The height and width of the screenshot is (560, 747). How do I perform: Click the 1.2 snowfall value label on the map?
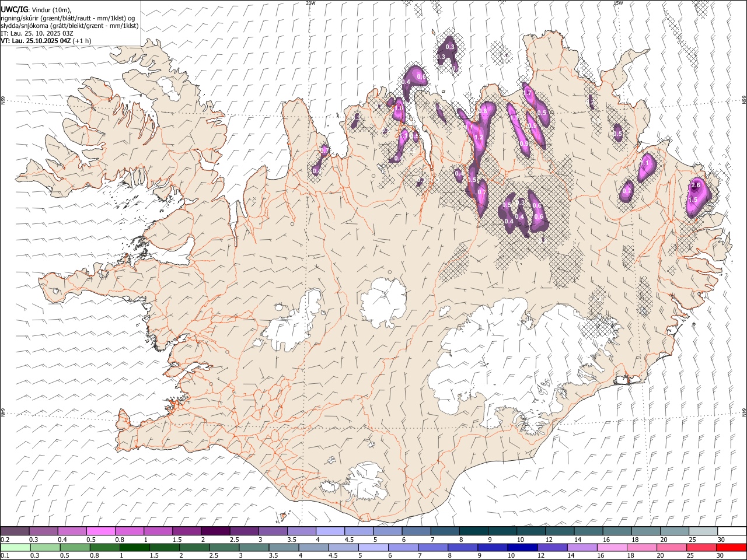click(479, 138)
